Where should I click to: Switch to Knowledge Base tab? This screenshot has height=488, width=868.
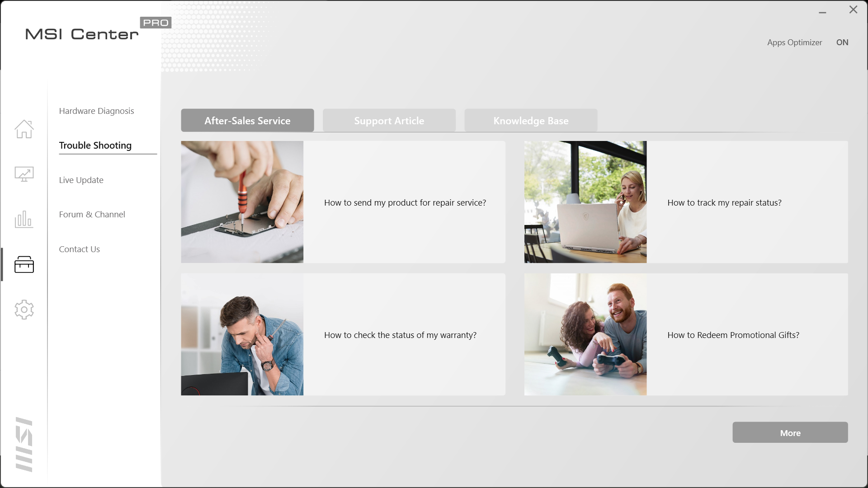(x=531, y=120)
